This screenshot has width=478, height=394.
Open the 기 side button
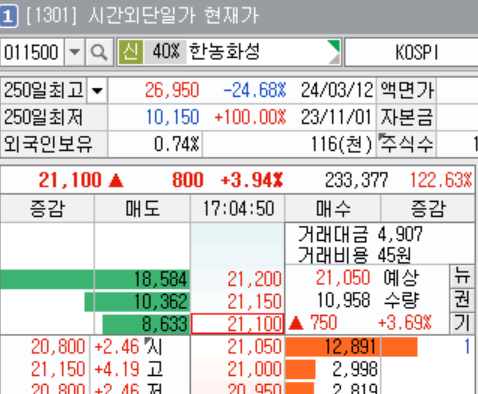coord(462,323)
